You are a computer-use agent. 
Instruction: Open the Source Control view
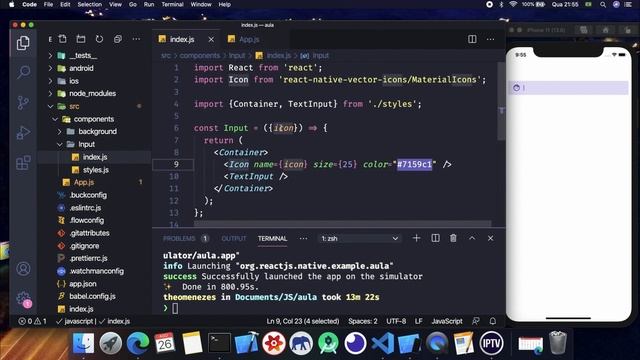[x=23, y=102]
